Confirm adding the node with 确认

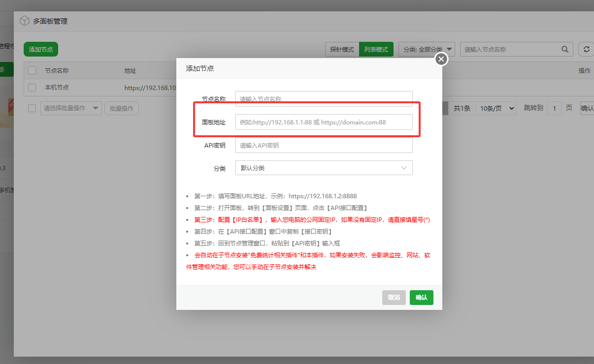click(x=421, y=297)
